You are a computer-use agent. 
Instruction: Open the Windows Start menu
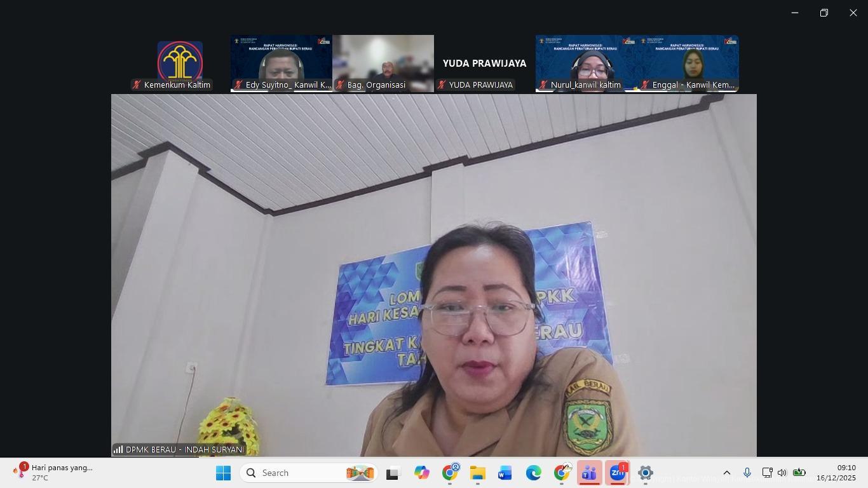click(223, 473)
